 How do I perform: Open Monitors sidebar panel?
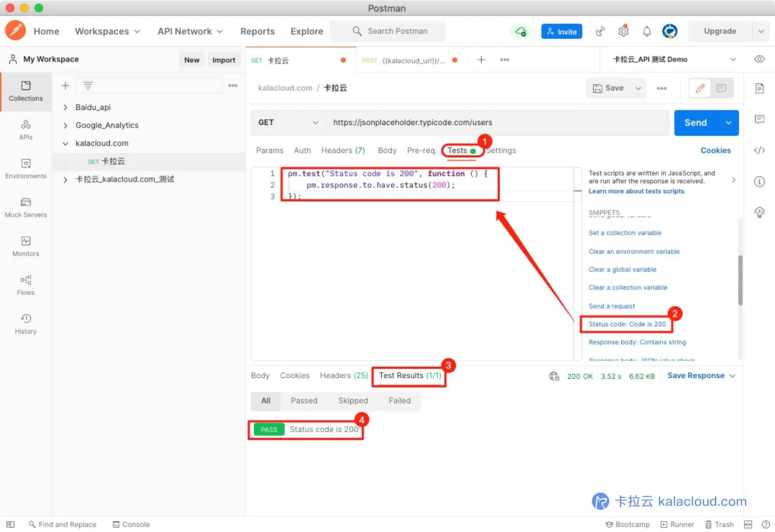click(26, 246)
